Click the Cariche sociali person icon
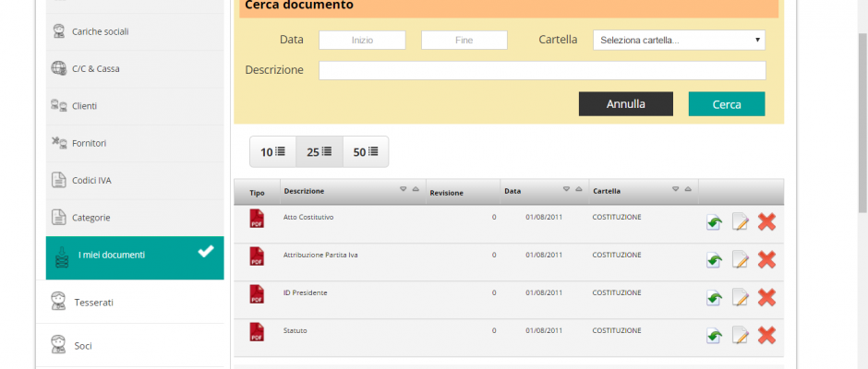The height and width of the screenshot is (369, 868). pyautogui.click(x=59, y=31)
